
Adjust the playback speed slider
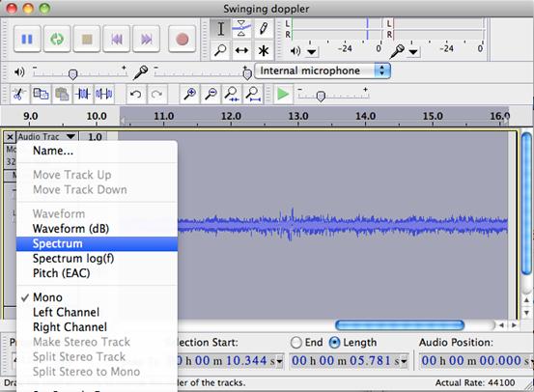(x=321, y=97)
